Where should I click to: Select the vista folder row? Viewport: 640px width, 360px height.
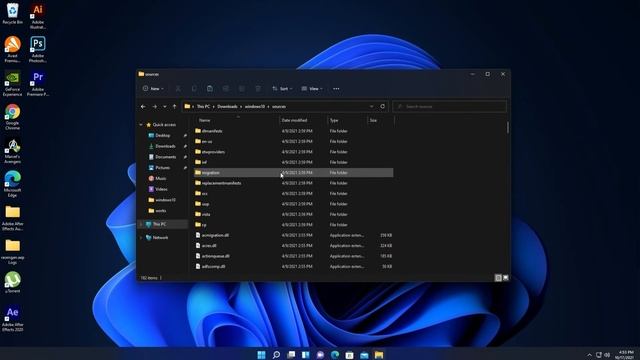click(293, 214)
